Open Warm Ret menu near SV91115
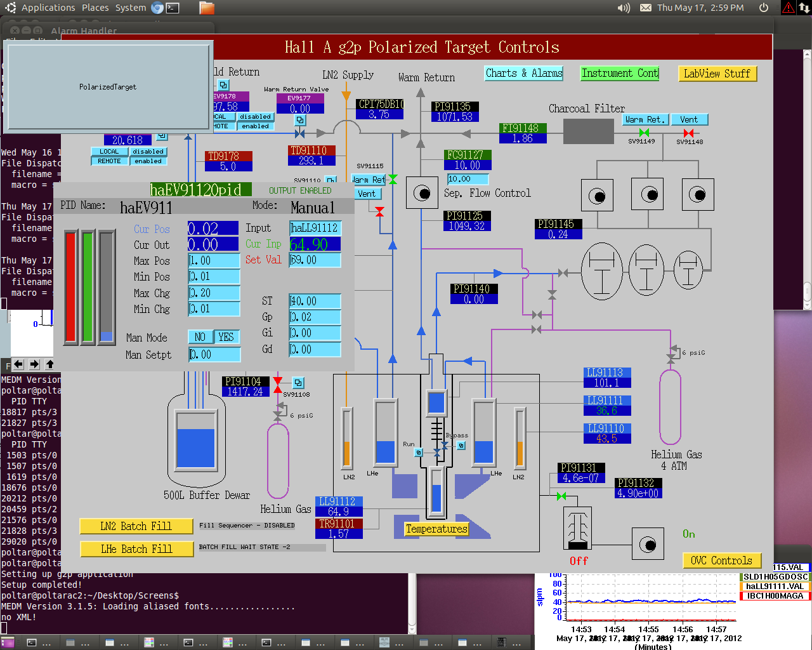Viewport: 812px width, 650px height. click(369, 180)
